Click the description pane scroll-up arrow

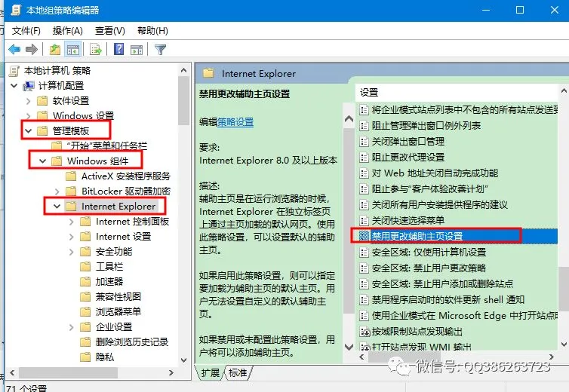(x=349, y=119)
